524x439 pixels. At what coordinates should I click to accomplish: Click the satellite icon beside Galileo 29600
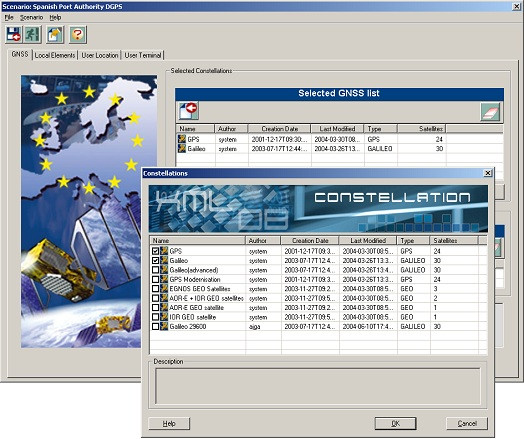point(164,326)
